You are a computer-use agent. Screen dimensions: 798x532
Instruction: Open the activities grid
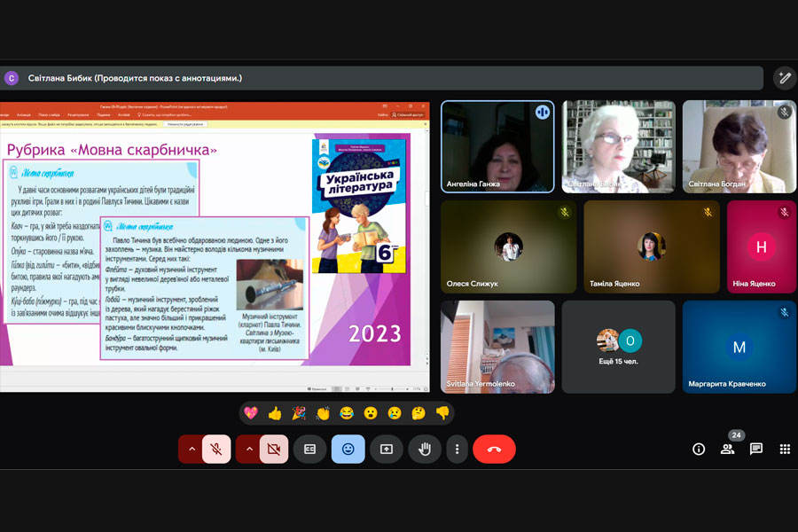[785, 449]
